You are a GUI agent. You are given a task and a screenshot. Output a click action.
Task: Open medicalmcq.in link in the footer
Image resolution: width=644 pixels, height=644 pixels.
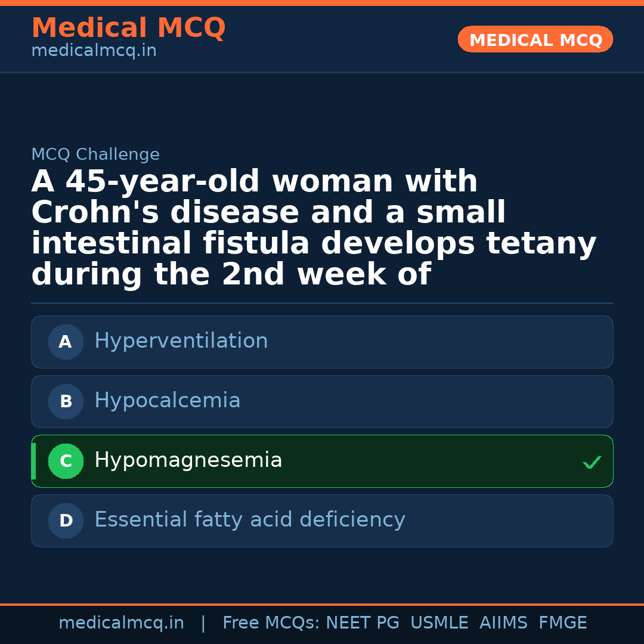click(x=121, y=623)
